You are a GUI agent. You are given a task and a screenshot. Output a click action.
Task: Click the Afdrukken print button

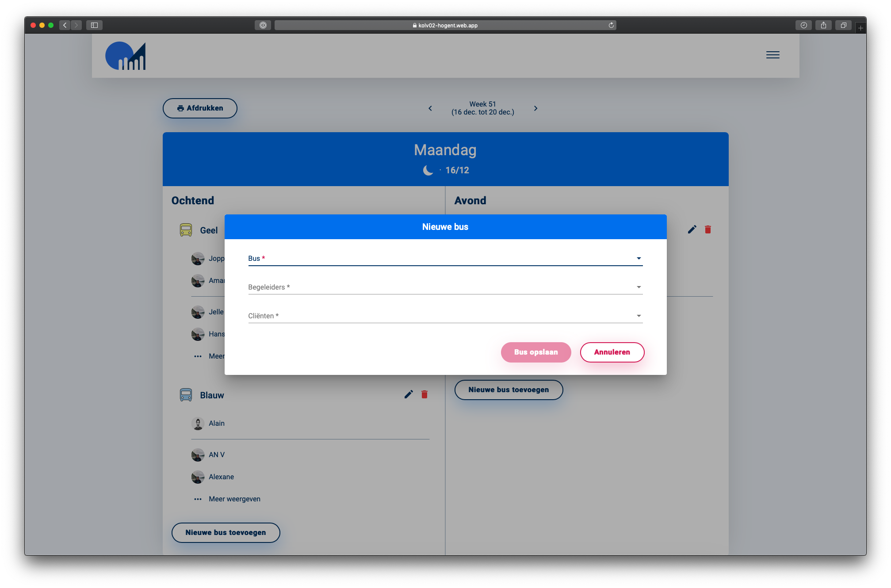pyautogui.click(x=200, y=108)
